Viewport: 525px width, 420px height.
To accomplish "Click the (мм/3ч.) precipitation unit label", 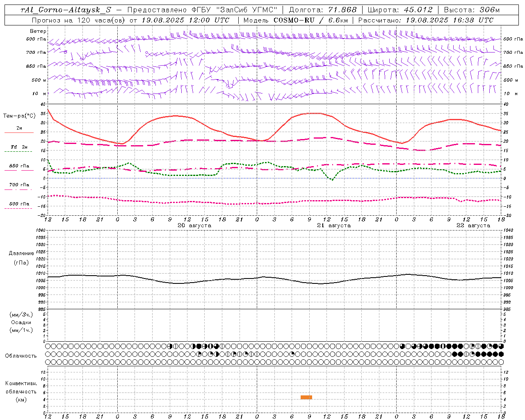I will click(21, 315).
